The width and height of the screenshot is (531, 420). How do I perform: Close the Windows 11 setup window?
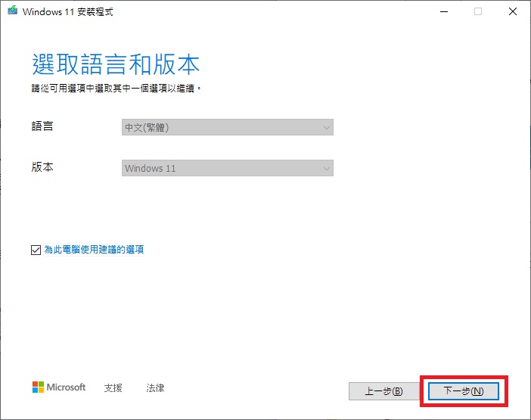tap(513, 11)
